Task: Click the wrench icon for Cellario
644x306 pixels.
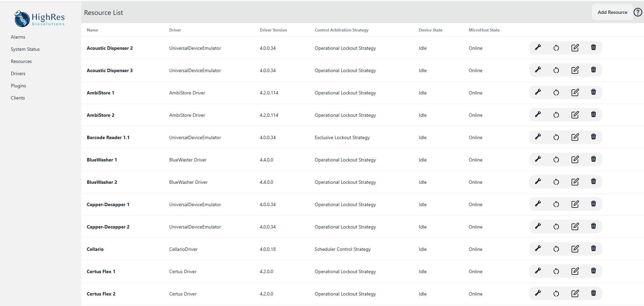Action: (x=538, y=249)
